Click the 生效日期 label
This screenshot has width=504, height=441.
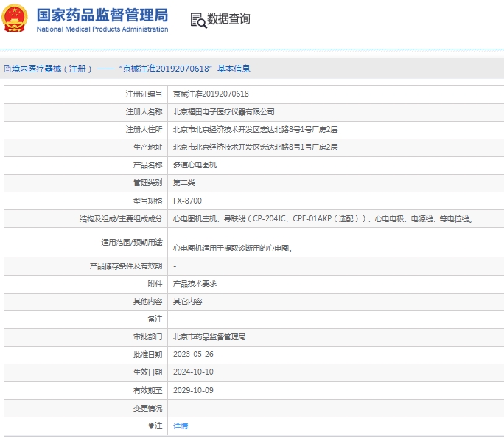148,372
